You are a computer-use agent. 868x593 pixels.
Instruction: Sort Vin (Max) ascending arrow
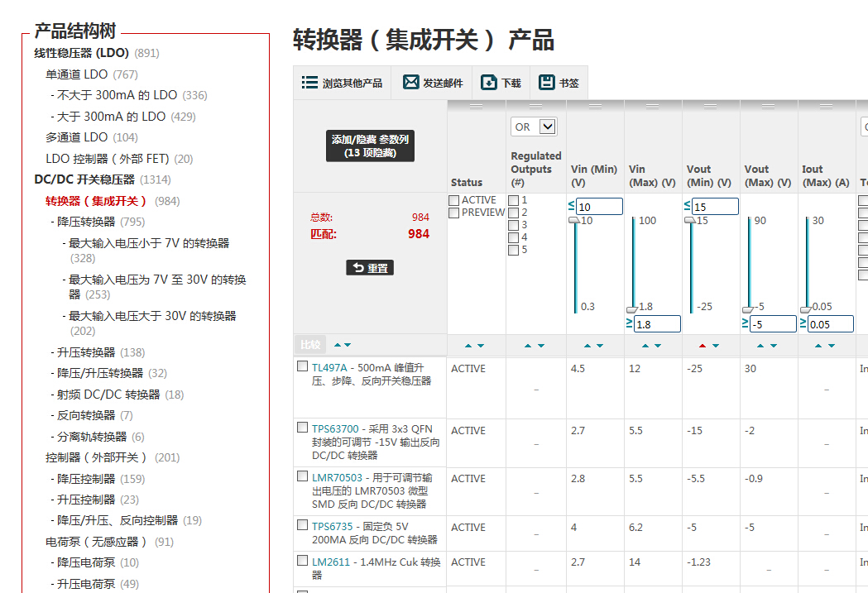[x=645, y=346]
